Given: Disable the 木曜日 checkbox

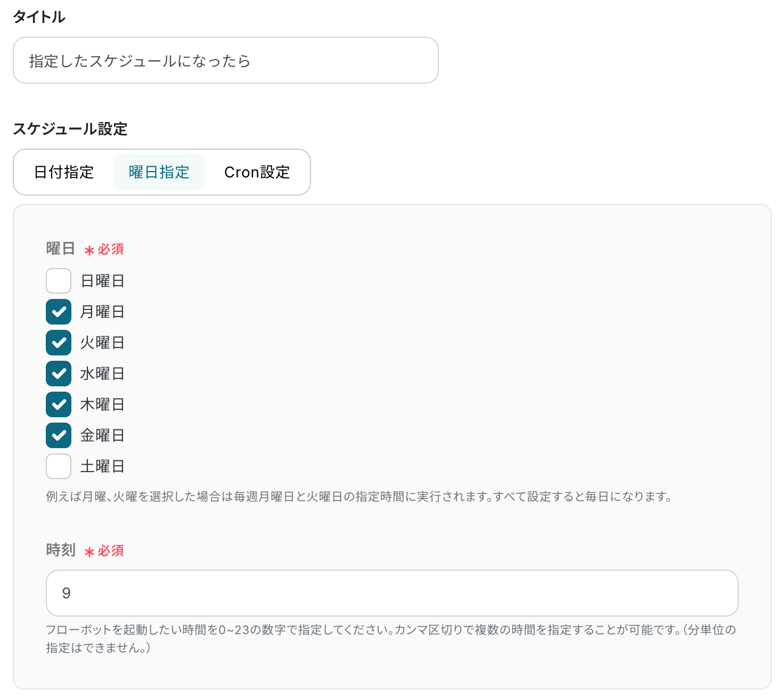Looking at the screenshot, I should 59,404.
